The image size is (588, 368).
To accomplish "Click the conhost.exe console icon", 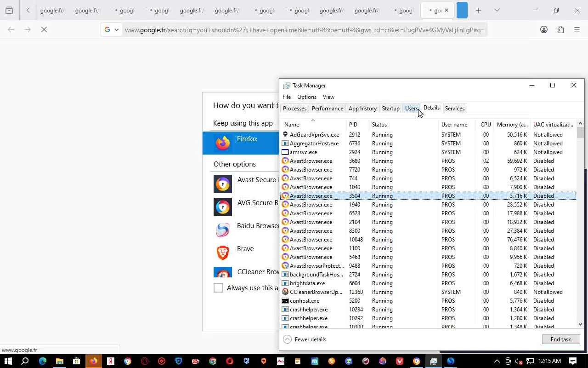I will (285, 301).
